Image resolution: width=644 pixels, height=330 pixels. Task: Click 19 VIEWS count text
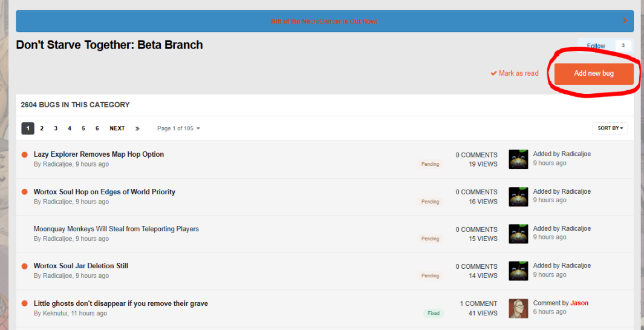[x=483, y=164]
